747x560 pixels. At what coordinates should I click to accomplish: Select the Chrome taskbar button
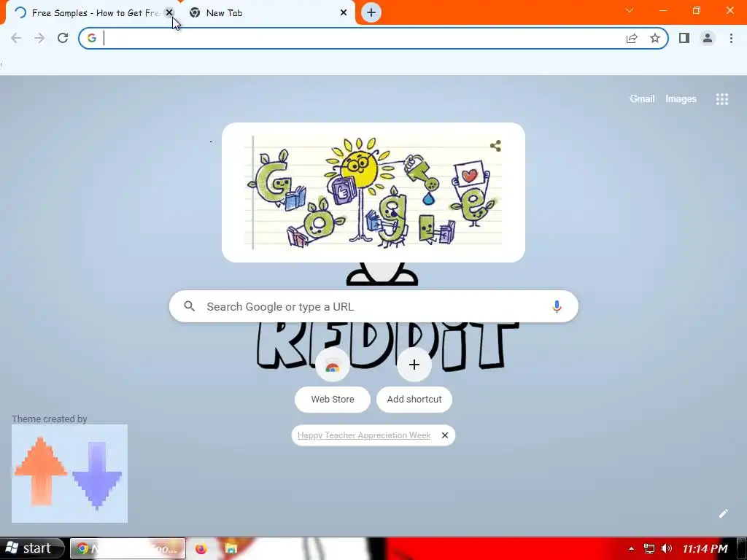(x=128, y=548)
